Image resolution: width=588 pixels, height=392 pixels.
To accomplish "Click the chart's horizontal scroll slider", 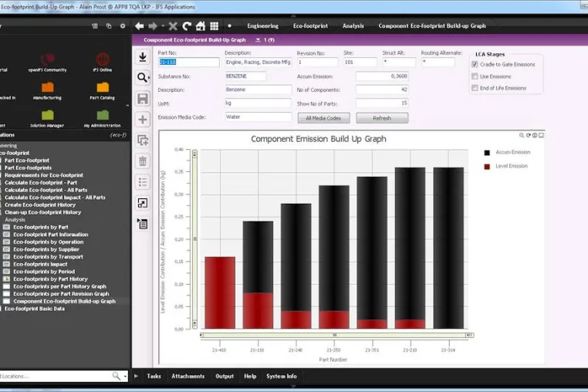I will tap(335, 335).
